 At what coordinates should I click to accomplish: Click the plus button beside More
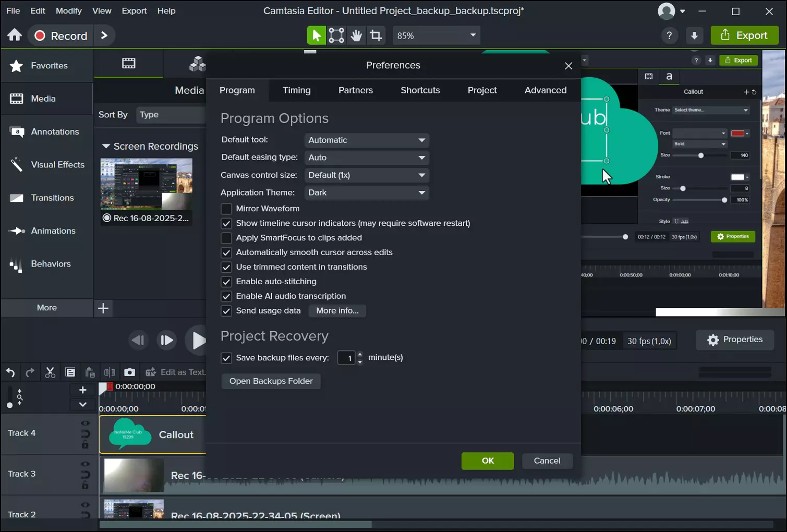(x=103, y=308)
